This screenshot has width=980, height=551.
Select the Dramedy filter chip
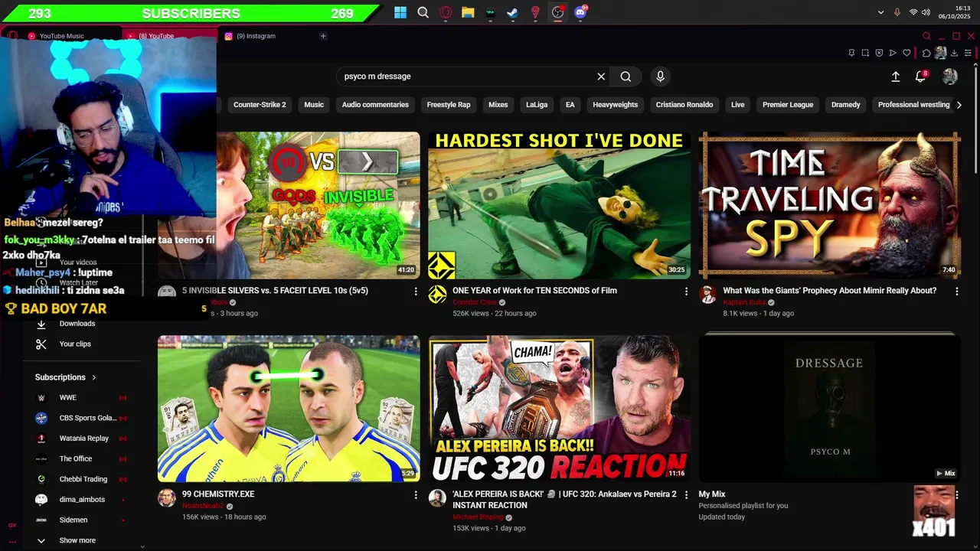[846, 105]
